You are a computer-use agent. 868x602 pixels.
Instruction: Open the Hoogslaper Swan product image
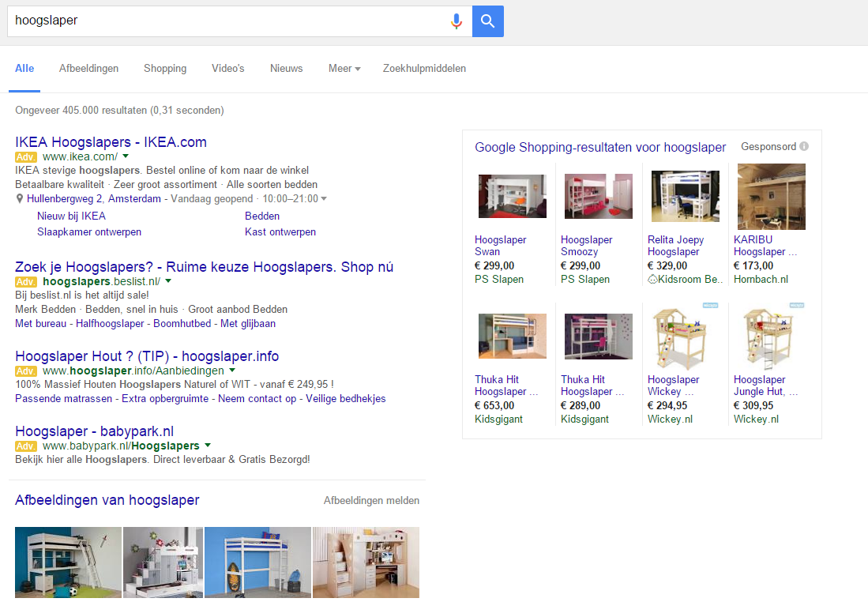(512, 196)
